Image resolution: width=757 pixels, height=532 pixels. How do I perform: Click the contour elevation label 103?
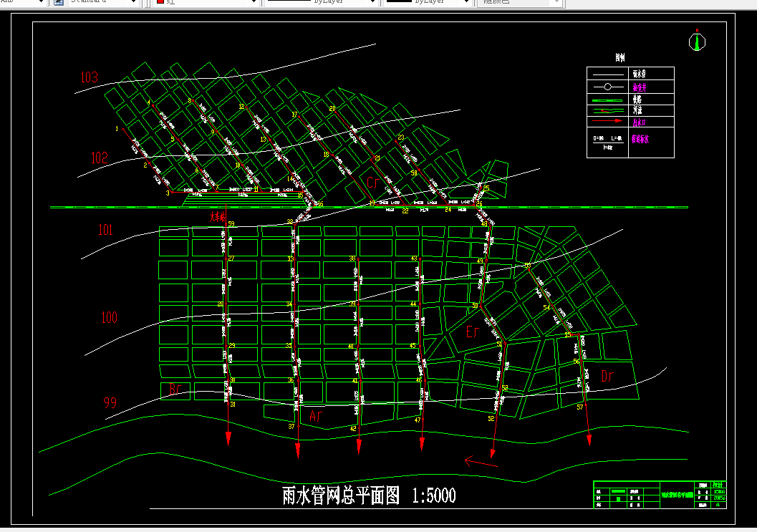(x=90, y=77)
